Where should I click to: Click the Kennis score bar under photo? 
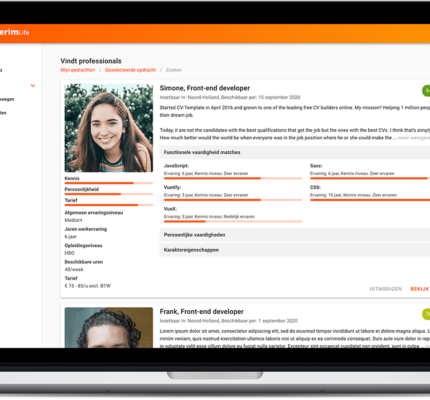[109, 183]
